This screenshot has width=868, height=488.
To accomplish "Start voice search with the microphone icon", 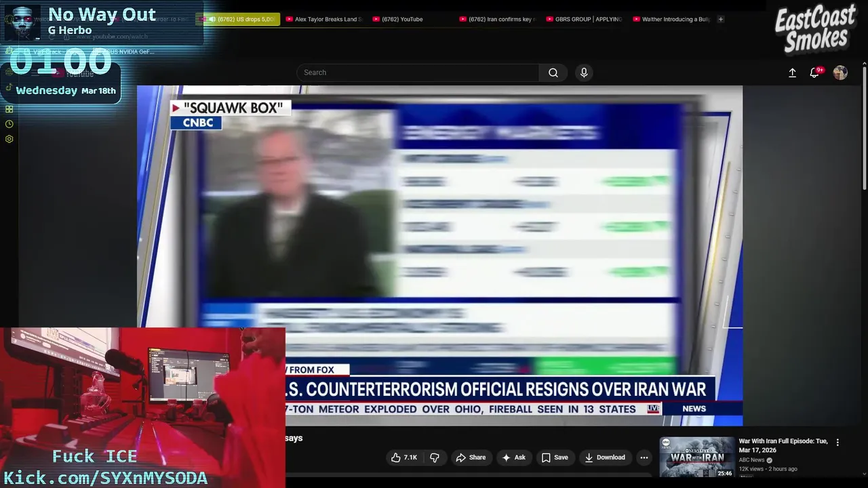I will point(584,73).
